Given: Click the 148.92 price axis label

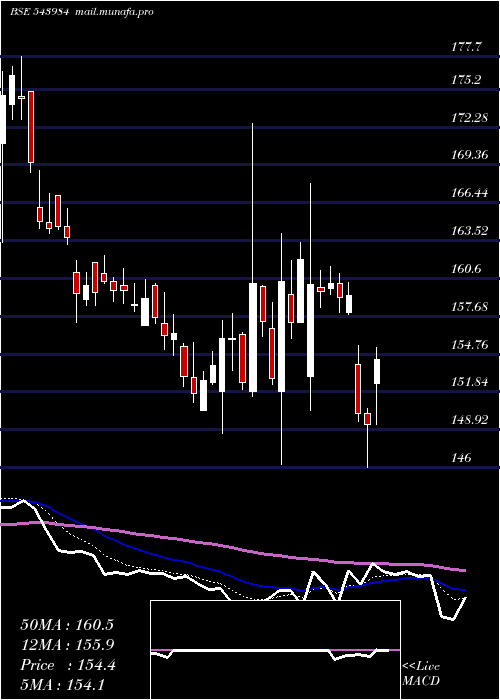Looking at the screenshot, I should (470, 420).
